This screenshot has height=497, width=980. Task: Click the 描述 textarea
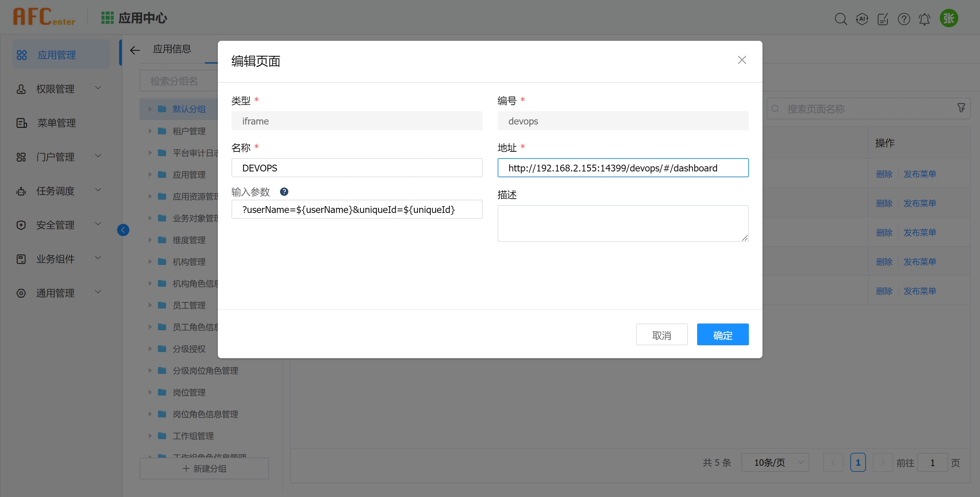pos(623,223)
